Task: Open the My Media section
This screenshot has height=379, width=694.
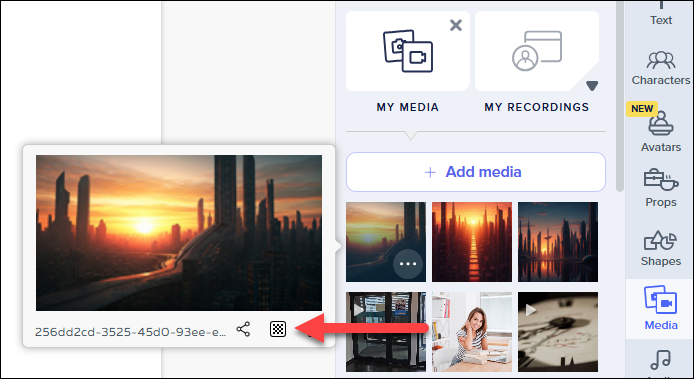Action: [408, 51]
